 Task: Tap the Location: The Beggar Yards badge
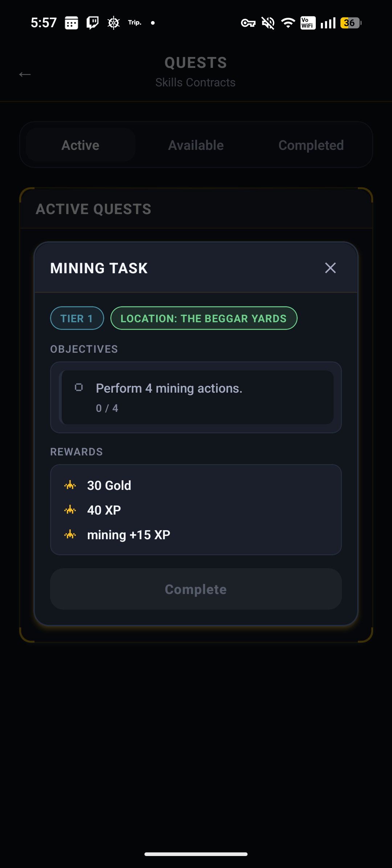tap(204, 318)
